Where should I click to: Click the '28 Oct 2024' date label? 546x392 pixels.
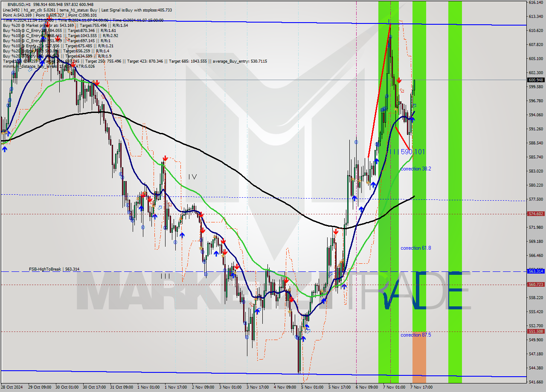(12, 387)
